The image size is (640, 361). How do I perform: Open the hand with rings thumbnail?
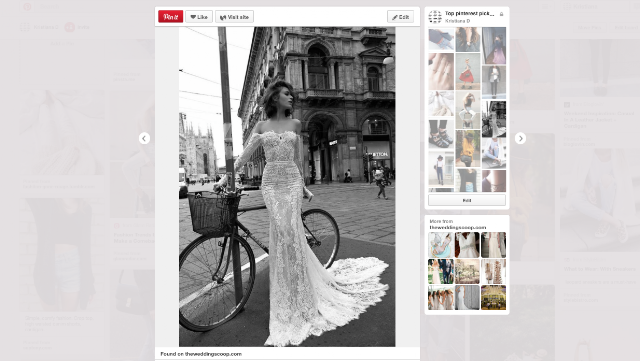pos(441,71)
